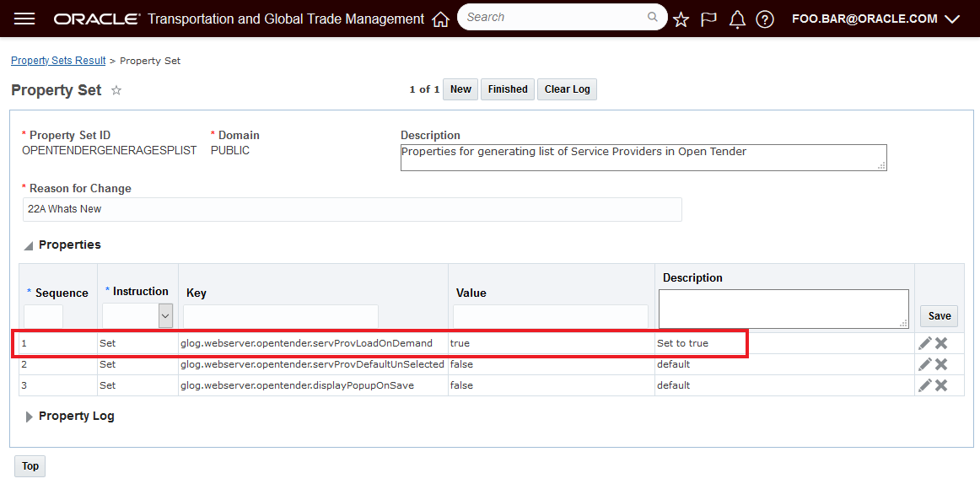Save the new property row
This screenshot has width=980, height=484.
pos(940,316)
